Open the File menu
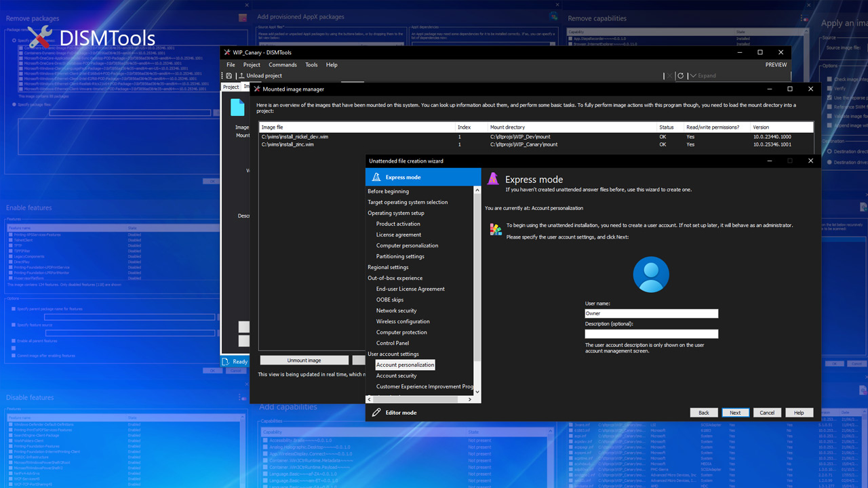868x488 pixels. (231, 65)
